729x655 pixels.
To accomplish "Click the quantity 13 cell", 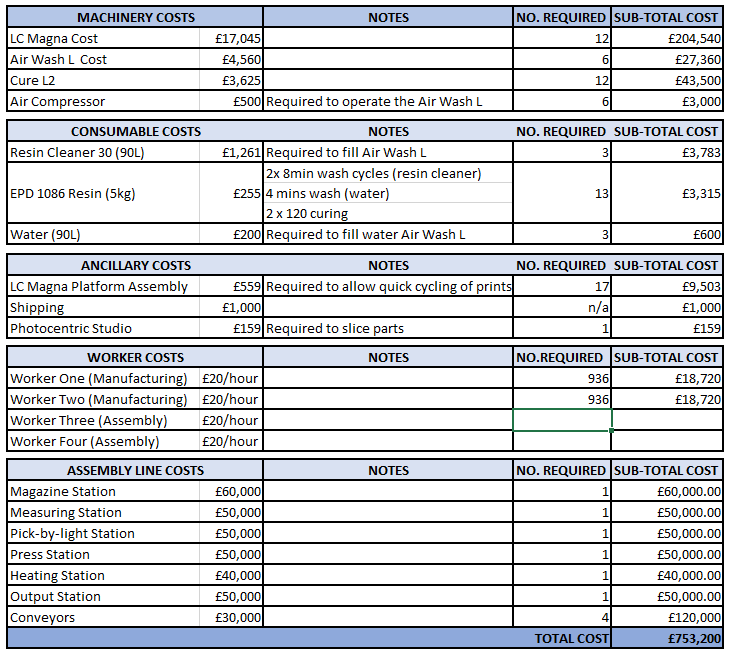I will (x=562, y=193).
